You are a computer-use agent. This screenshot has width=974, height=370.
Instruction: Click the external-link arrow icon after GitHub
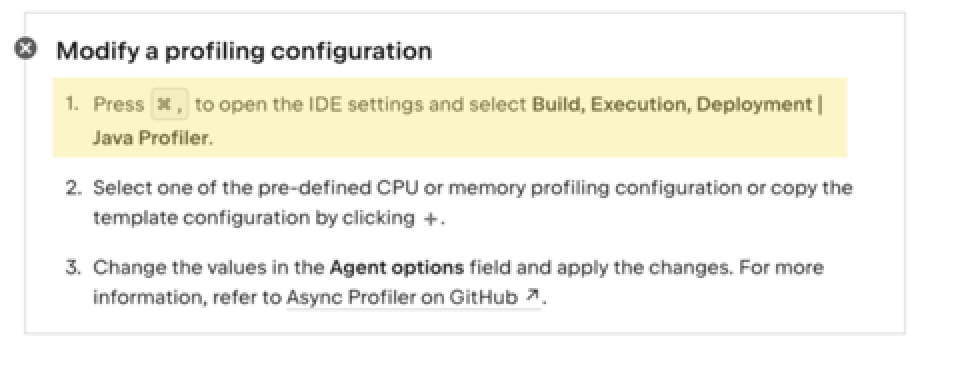[x=531, y=296]
